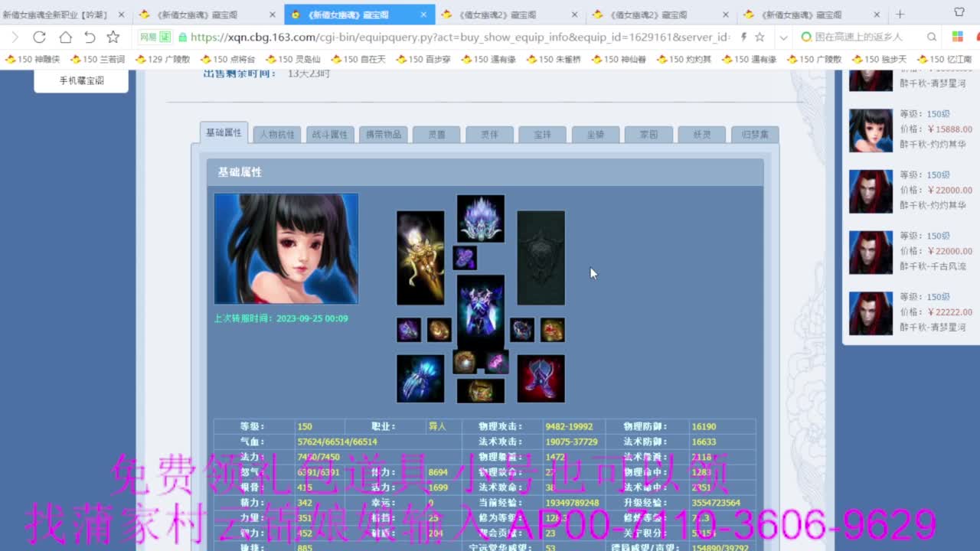Click the star icon inside the address bar

click(759, 37)
